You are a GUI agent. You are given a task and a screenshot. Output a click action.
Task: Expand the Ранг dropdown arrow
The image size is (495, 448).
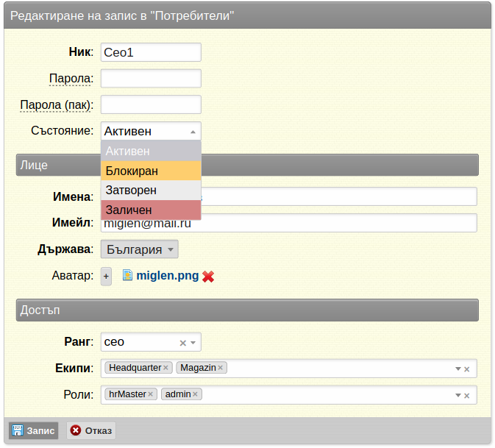point(193,343)
